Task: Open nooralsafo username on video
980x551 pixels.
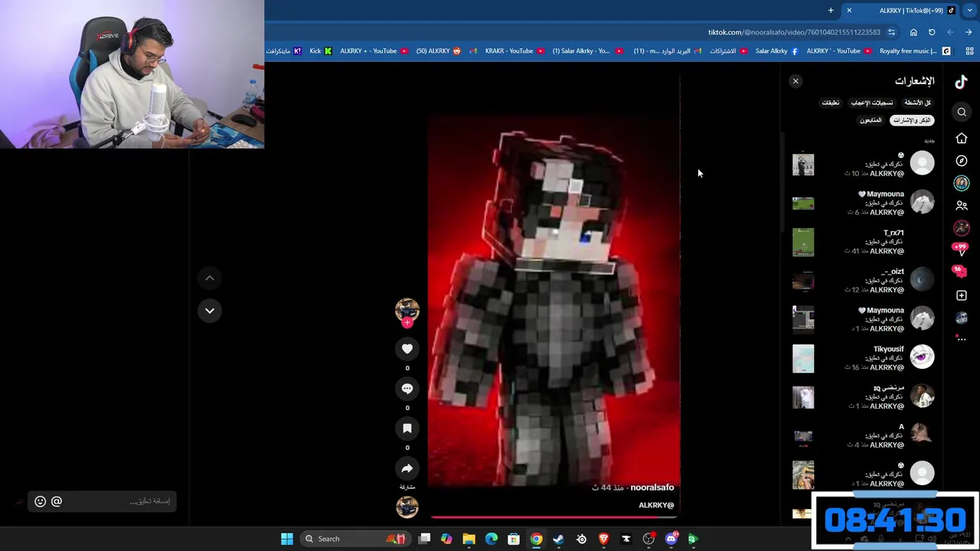Action: coord(652,487)
